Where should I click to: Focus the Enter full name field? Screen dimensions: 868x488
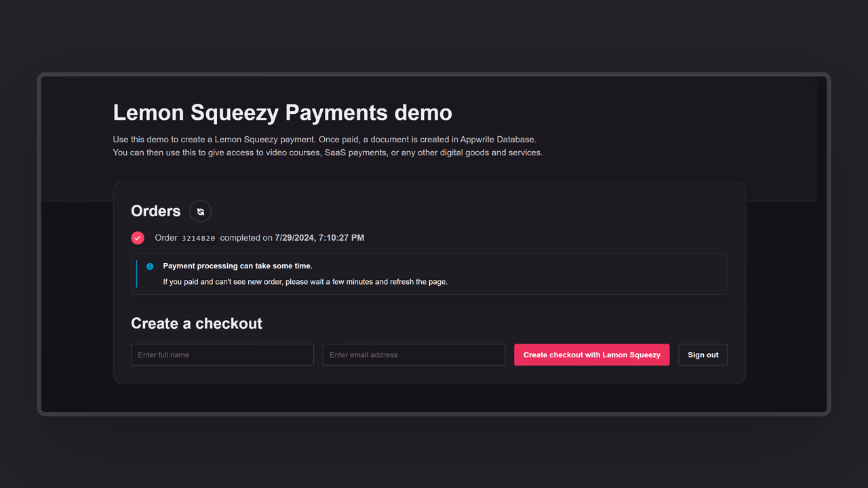pyautogui.click(x=222, y=354)
